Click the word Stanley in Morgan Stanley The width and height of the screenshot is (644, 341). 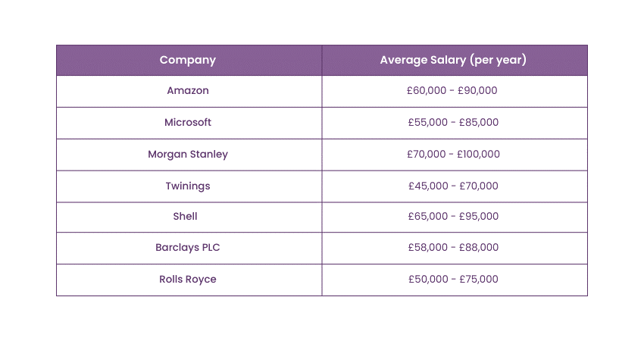point(208,154)
